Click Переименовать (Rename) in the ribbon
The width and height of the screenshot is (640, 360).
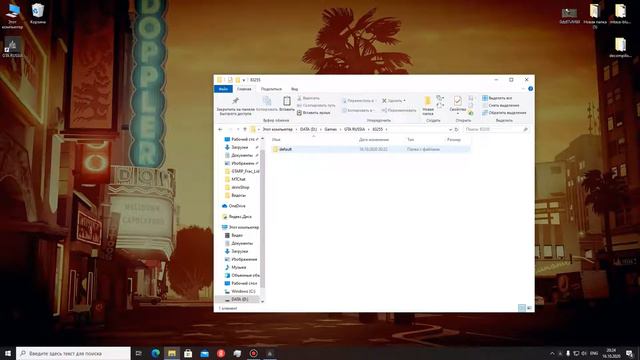coord(399,110)
